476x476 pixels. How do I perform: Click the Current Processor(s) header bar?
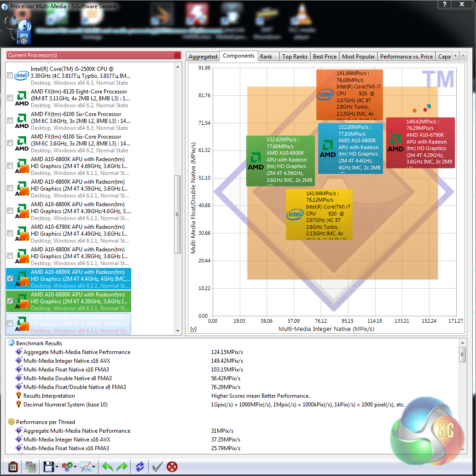[87, 55]
